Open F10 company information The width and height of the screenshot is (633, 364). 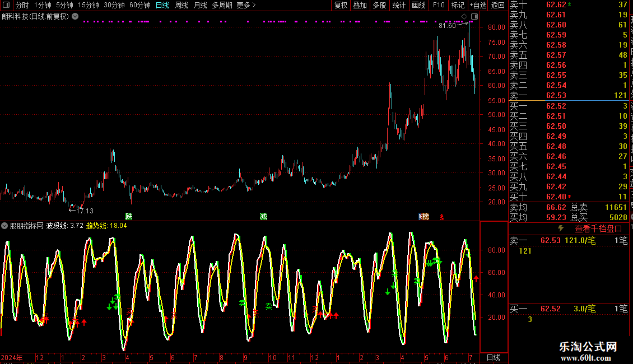tap(439, 5)
